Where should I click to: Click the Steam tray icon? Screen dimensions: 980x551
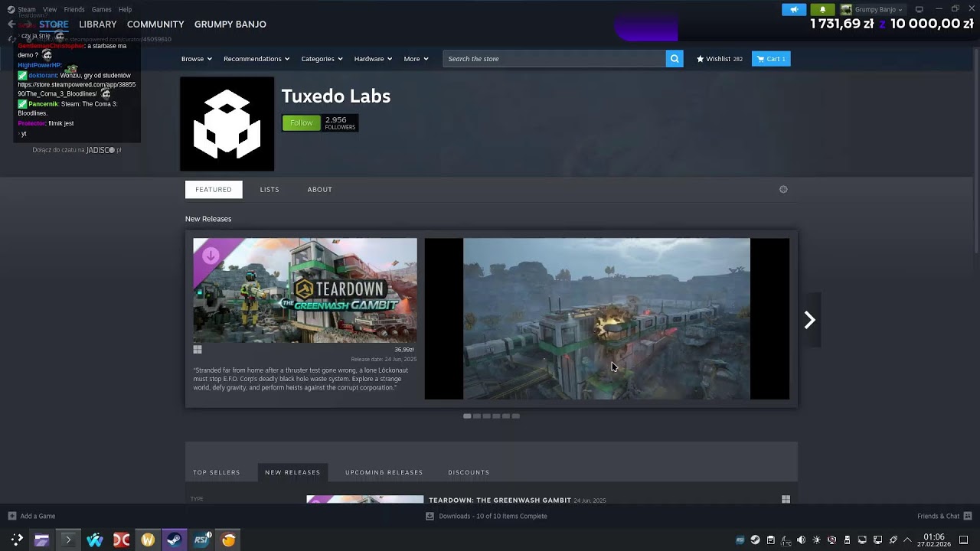[755, 540]
